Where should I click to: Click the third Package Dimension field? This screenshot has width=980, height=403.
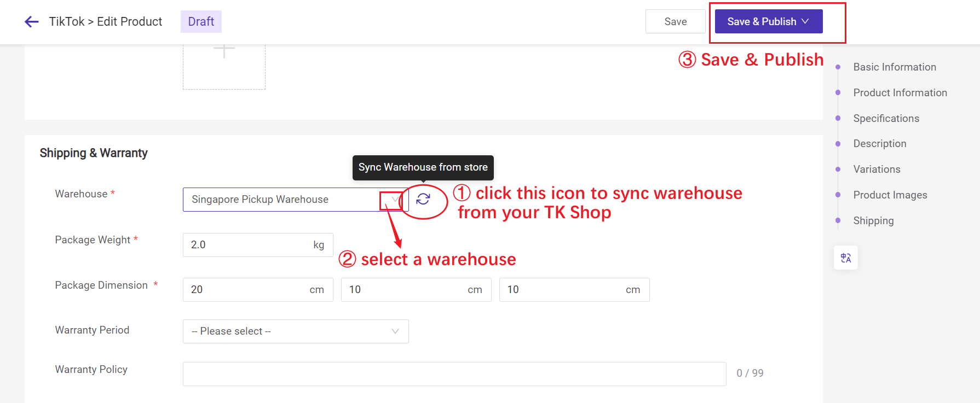[x=574, y=290]
